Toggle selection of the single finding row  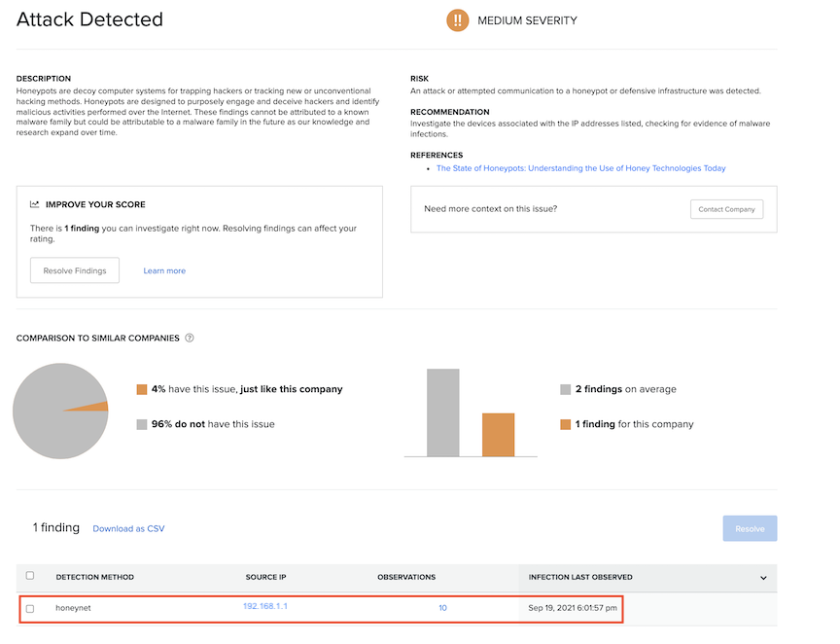click(x=30, y=607)
